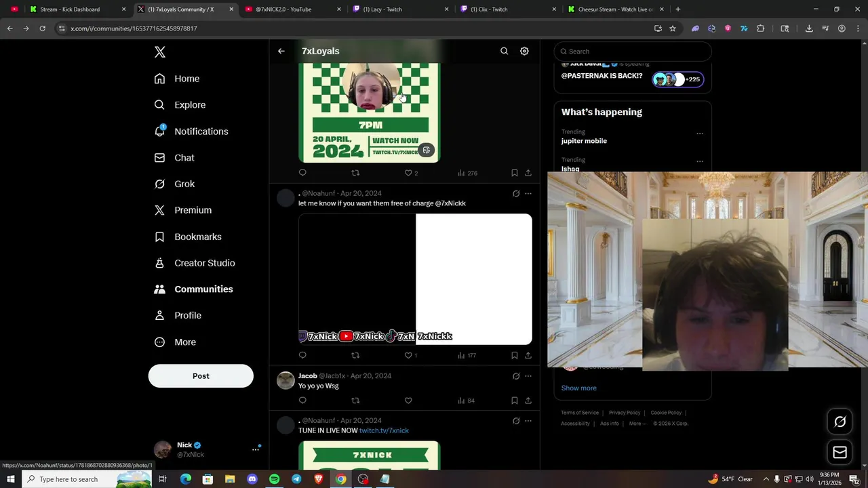Open more options for the jupiter mobile trend
Viewport: 868px width, 488px height.
click(700, 134)
